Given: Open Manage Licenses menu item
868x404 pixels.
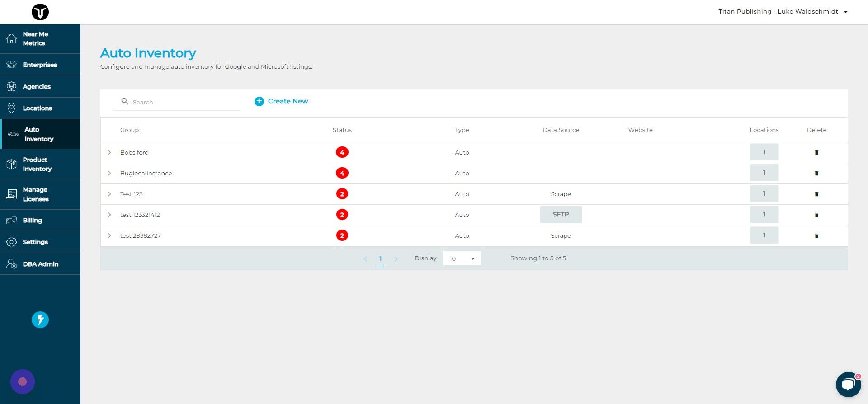Looking at the screenshot, I should click(40, 194).
